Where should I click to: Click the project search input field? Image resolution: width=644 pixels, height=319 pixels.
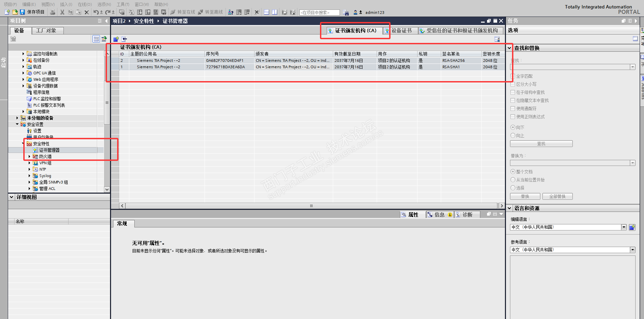tap(319, 13)
